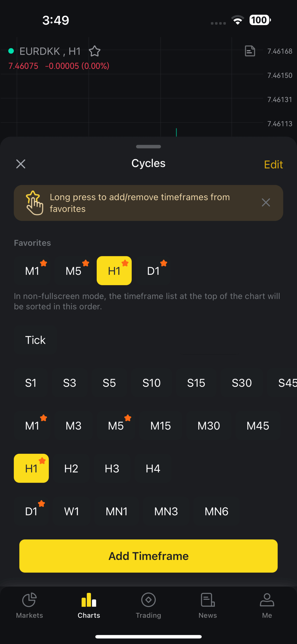The width and height of the screenshot is (297, 644).
Task: Switch to the M15 timeframe
Action: [160, 425]
